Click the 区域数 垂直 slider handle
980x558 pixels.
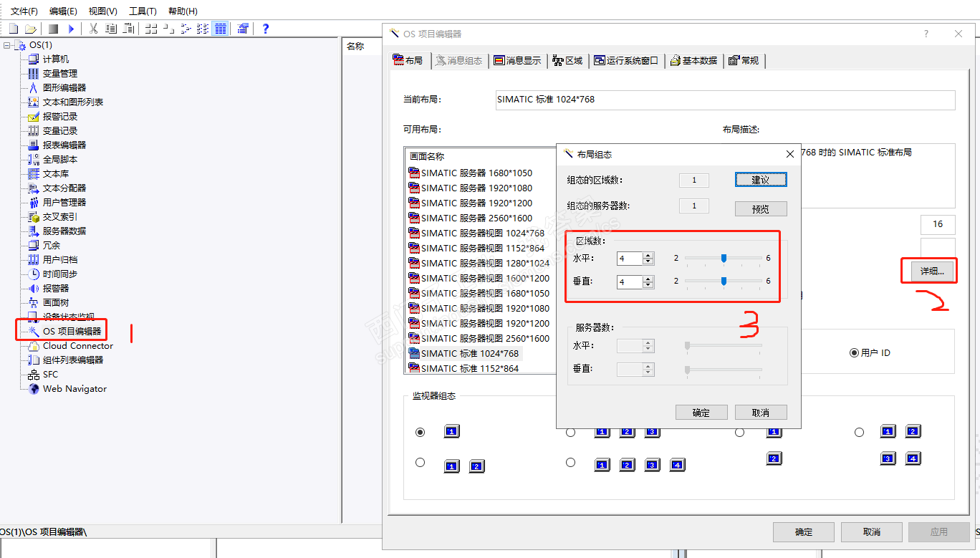pyautogui.click(x=724, y=282)
